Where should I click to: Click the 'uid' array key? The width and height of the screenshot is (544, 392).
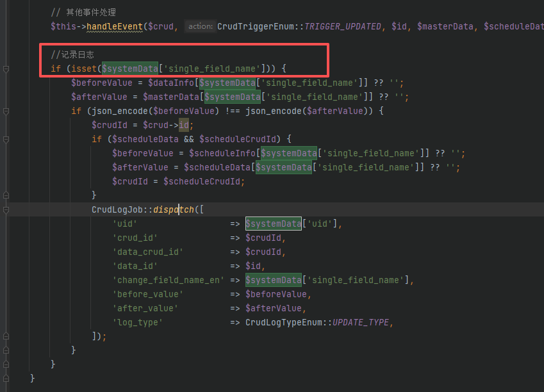125,224
